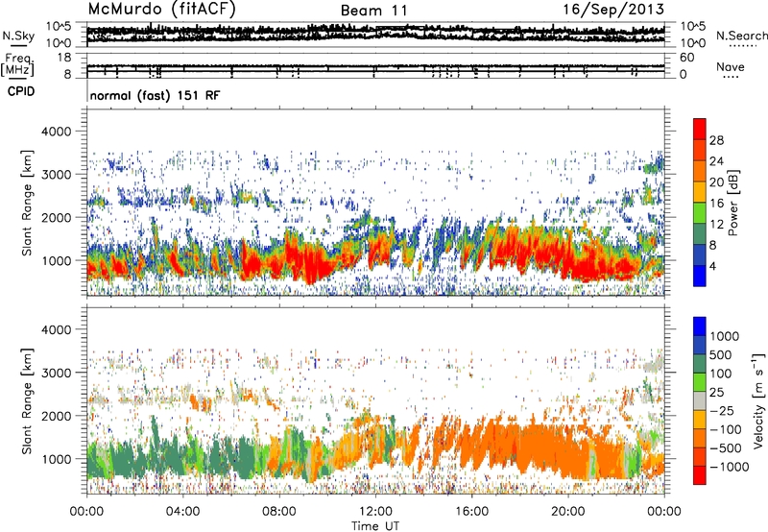Viewport: 768px width, 532px height.
Task: Click the blue top of velocity colorbar
Action: (x=700, y=326)
